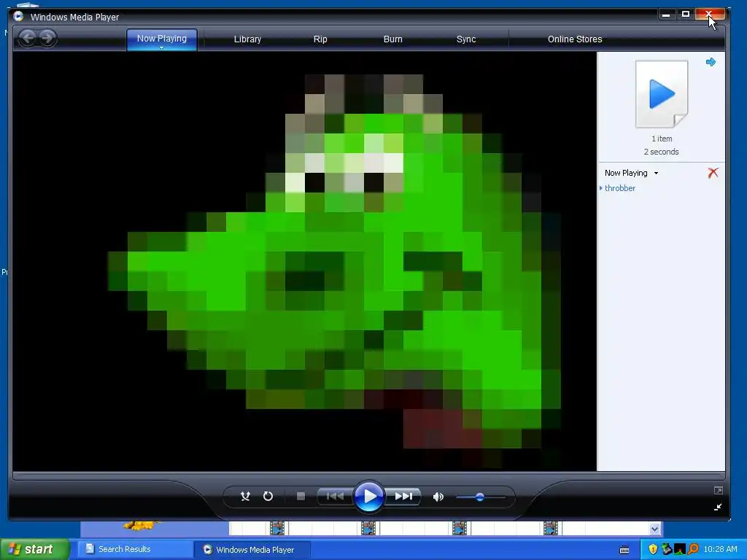747x560 pixels.
Task: Click the blue arrow in the list pane
Action: (x=711, y=62)
